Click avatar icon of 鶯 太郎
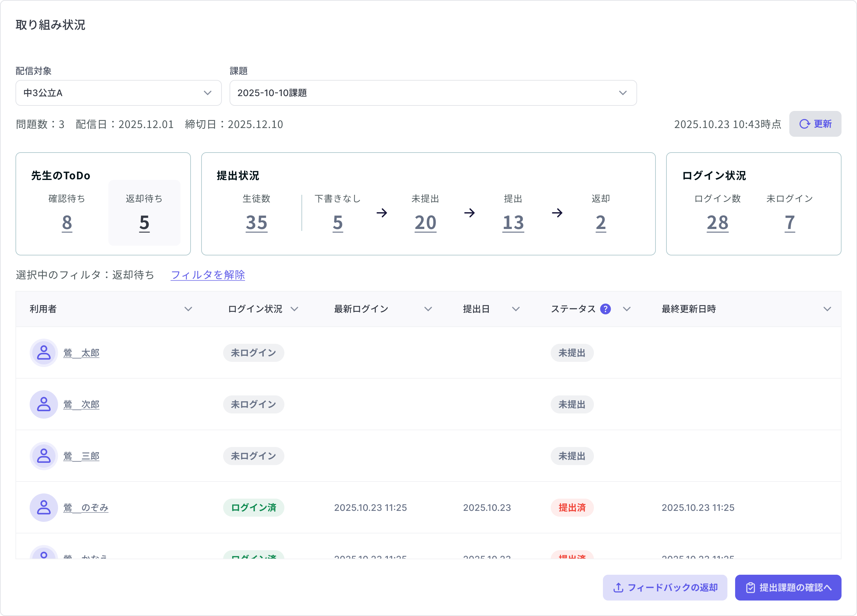 (x=44, y=353)
